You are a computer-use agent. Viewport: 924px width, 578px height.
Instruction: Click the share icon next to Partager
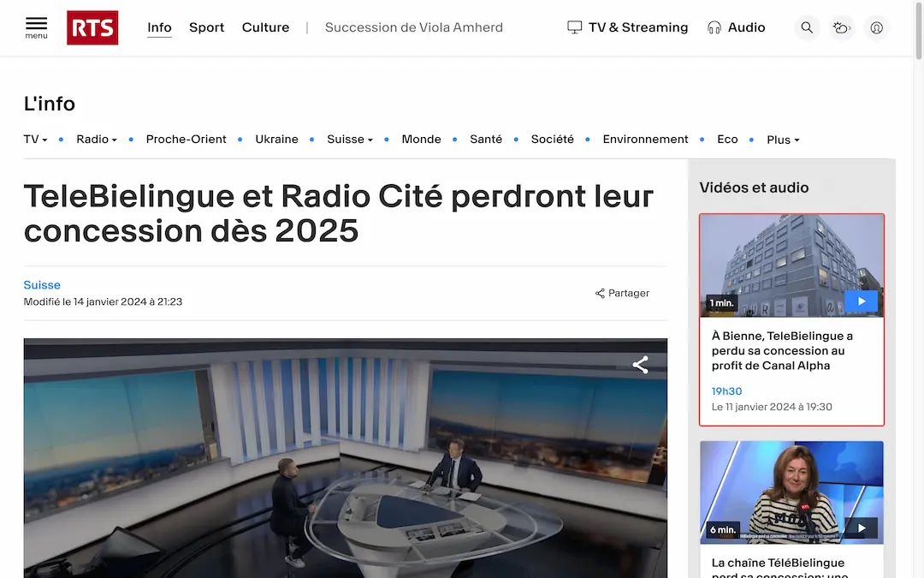600,293
